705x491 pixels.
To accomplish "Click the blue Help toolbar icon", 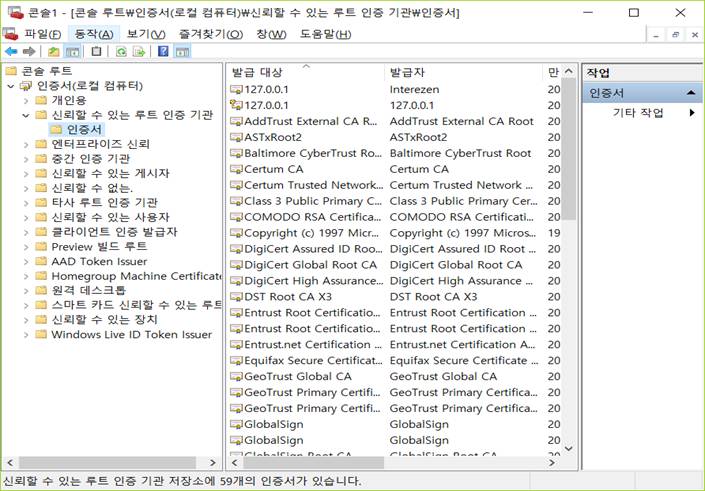I will click(163, 51).
